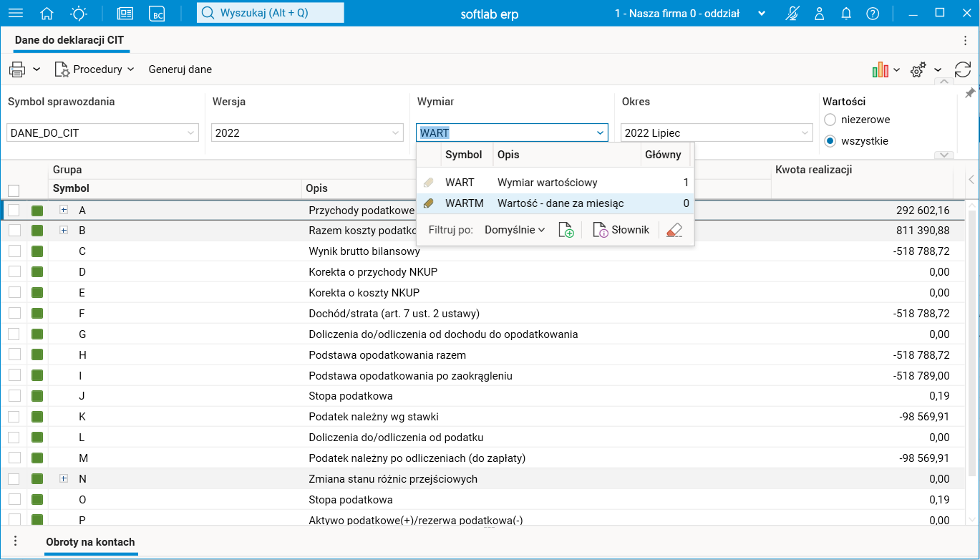Click the grid's vertical scrollbar
The image size is (980, 560).
(971, 344)
